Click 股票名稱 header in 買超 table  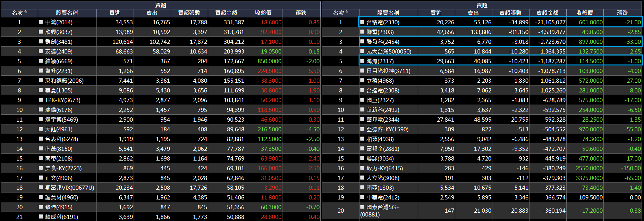click(x=67, y=13)
